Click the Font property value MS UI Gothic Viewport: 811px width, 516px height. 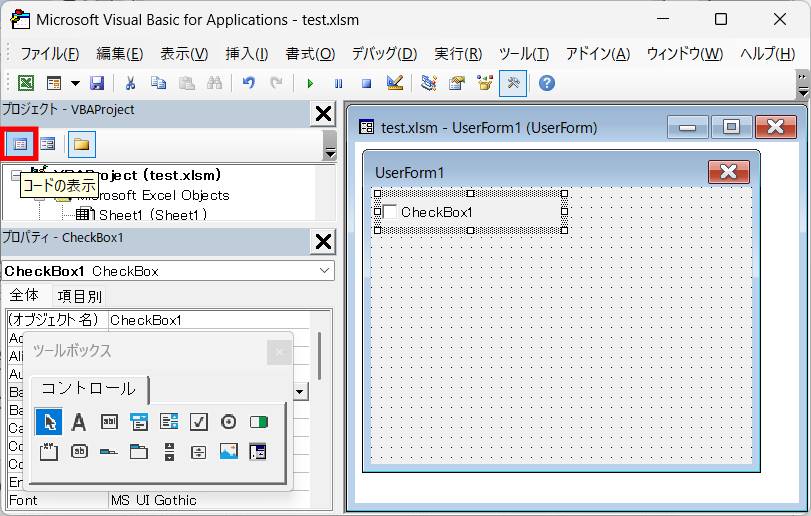click(209, 500)
